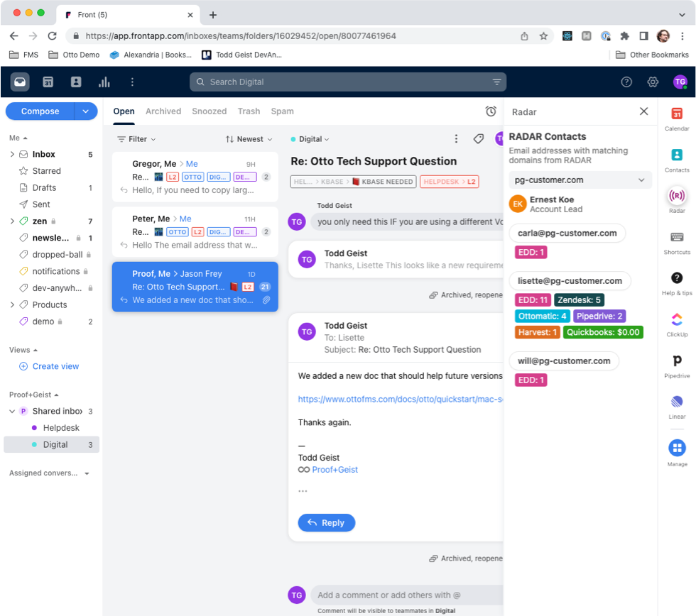Open search filter options icon
The image size is (696, 616).
click(496, 82)
